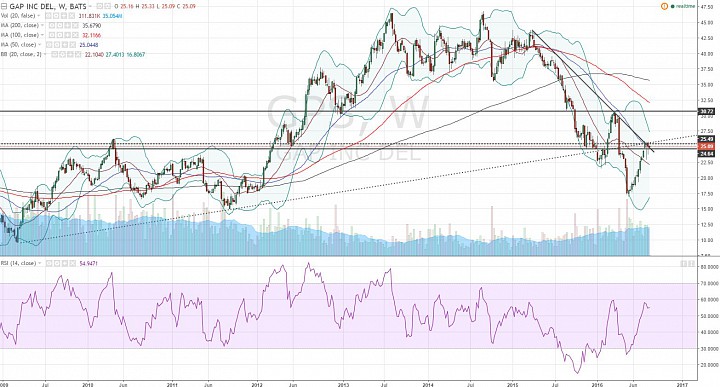
Task: Open settings for BB (20, close, 2)
Action: (x=62, y=54)
